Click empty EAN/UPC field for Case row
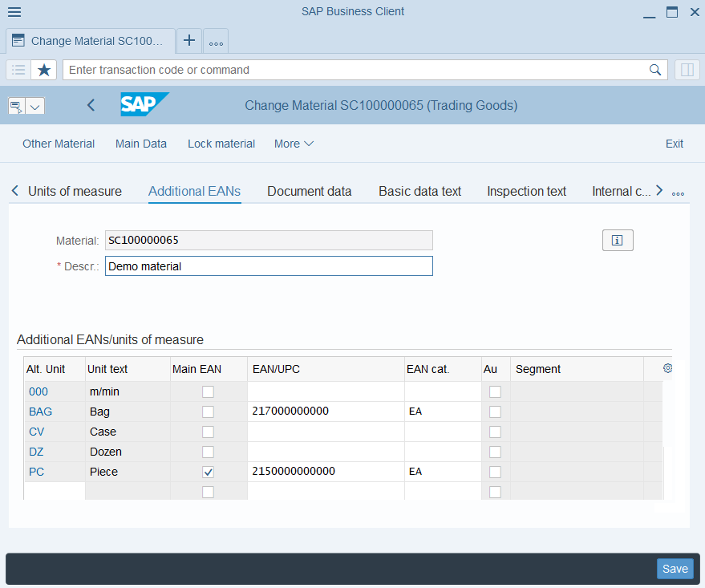Viewport: 705px width, 588px height. [326, 432]
